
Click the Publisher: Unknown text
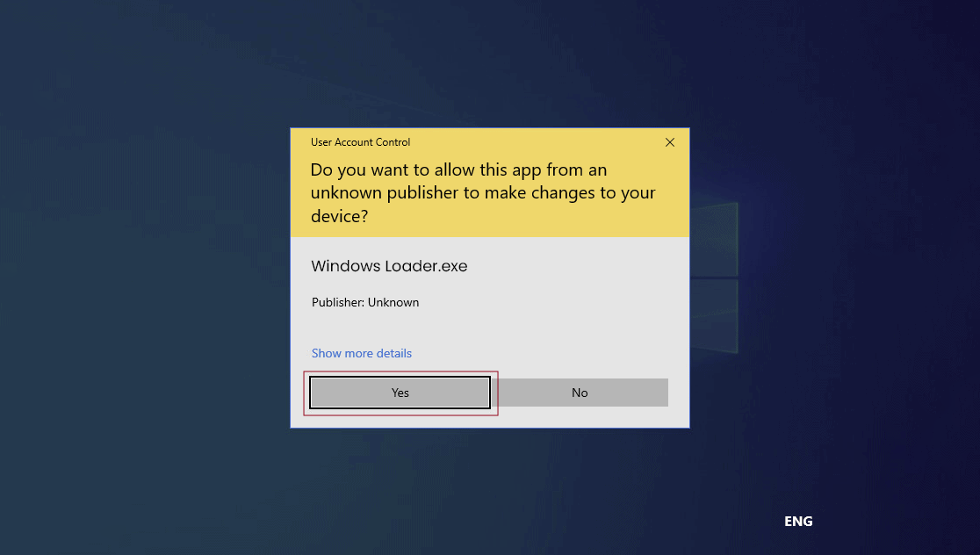(365, 302)
